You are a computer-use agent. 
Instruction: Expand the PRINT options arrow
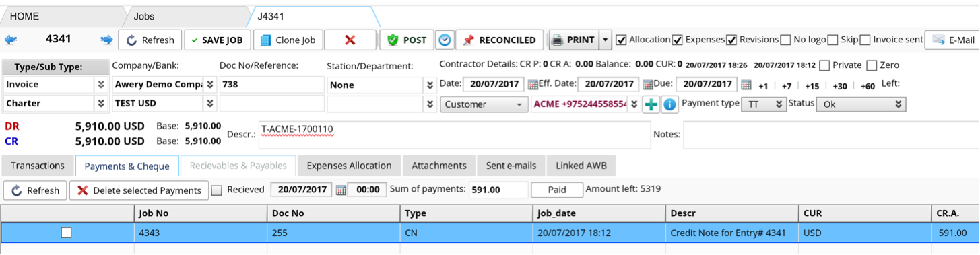pos(605,40)
